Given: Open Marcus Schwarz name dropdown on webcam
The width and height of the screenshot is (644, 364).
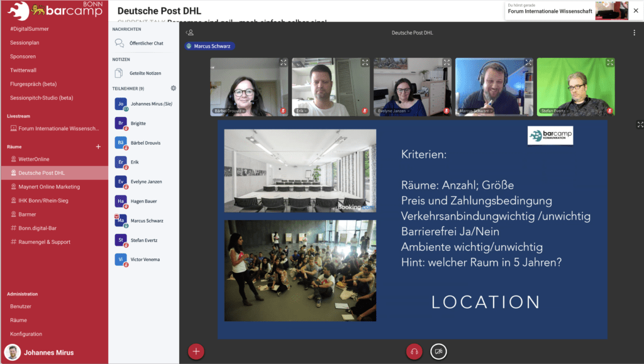Looking at the screenshot, I should pyautogui.click(x=475, y=111).
